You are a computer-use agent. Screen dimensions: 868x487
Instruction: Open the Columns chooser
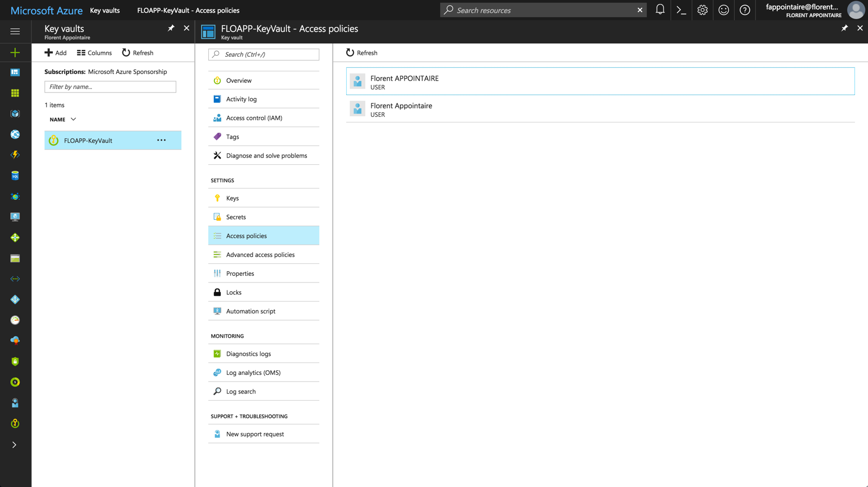94,53
